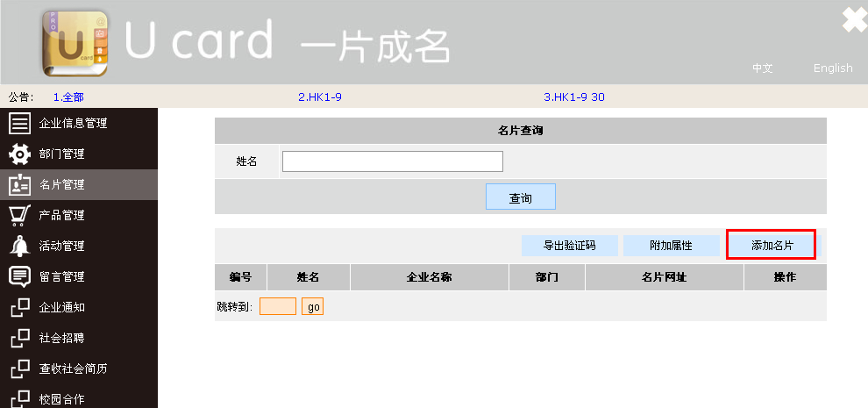Select 名片管理 in the sidebar

[79, 184]
